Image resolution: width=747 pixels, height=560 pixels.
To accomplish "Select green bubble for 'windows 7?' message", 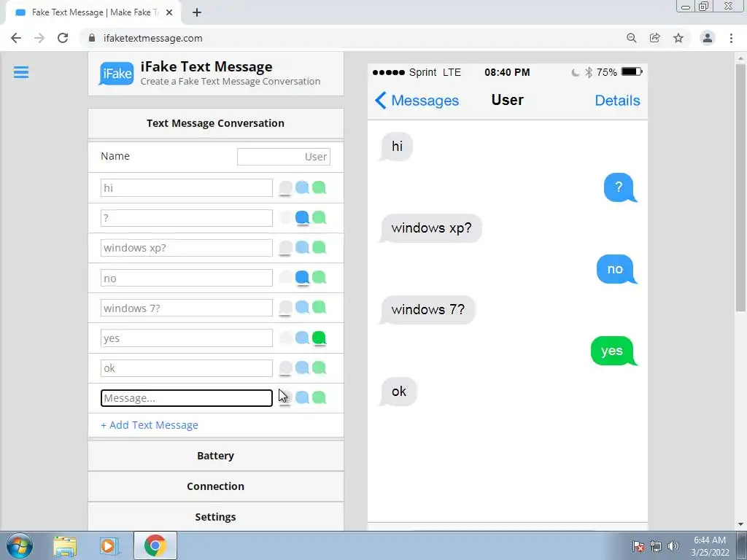I will [320, 308].
